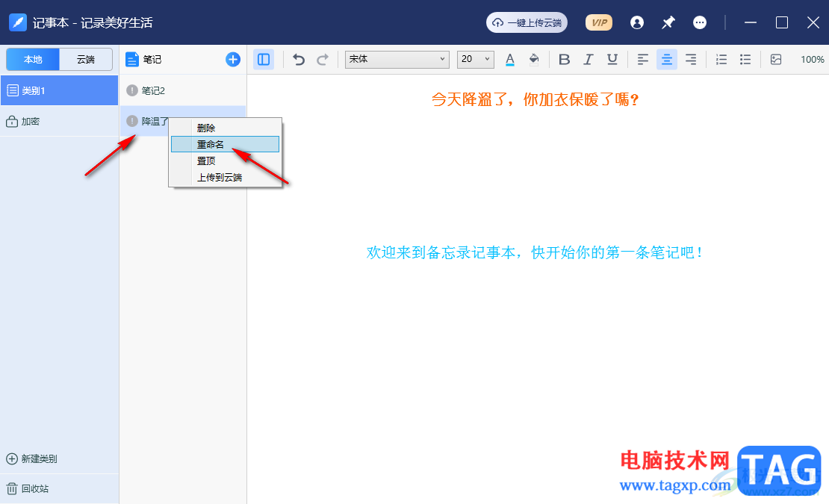Pin the window on top
The width and height of the screenshot is (829, 504).
click(668, 22)
